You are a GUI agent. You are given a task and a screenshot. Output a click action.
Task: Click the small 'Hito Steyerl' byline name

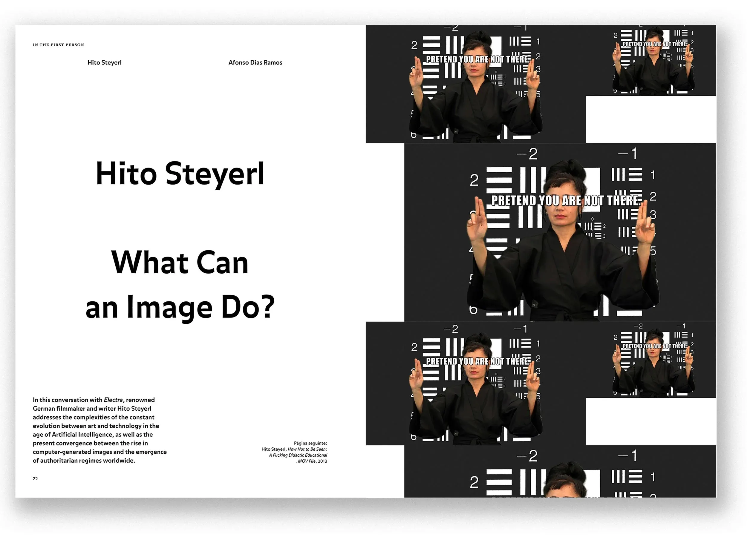pyautogui.click(x=104, y=62)
